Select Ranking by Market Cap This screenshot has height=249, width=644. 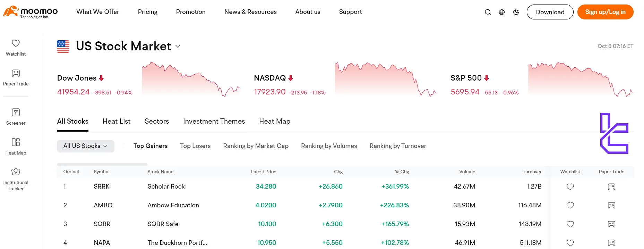(x=256, y=146)
